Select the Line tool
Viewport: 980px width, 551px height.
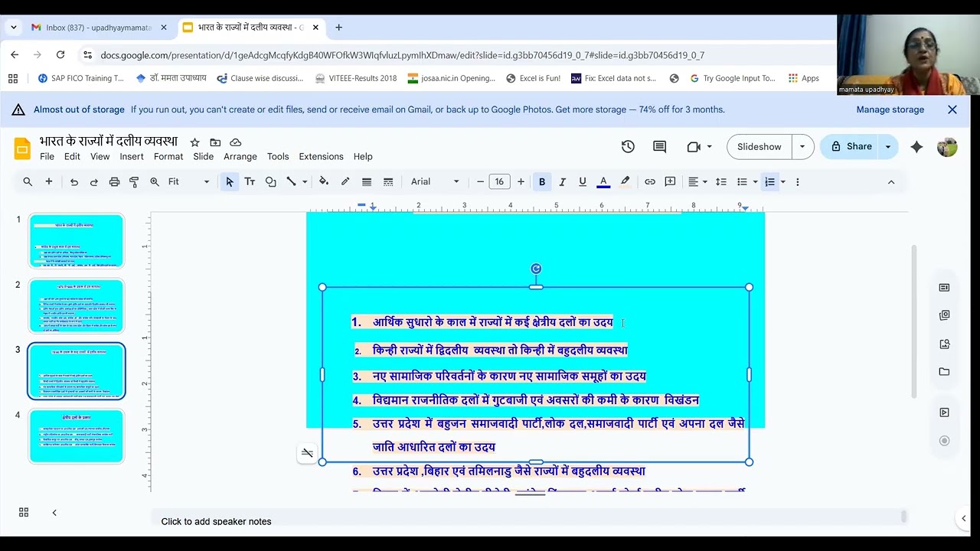[x=291, y=181]
